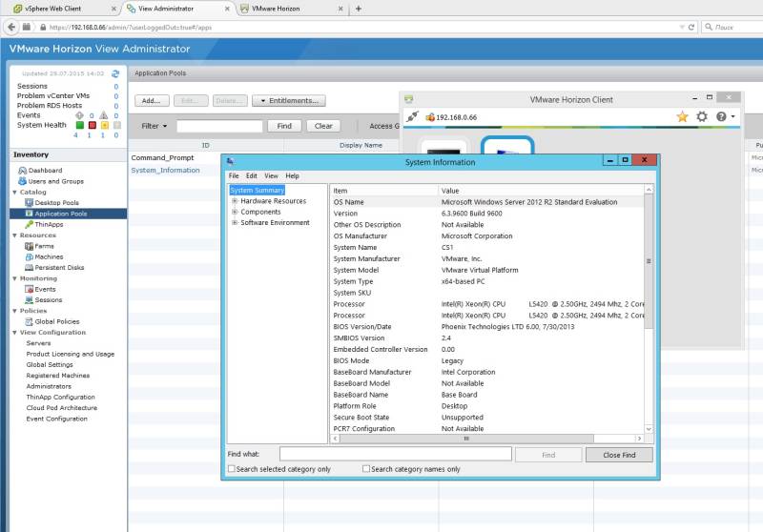Toggle Search selected category only
The height and width of the screenshot is (532, 763).
pyautogui.click(x=232, y=469)
